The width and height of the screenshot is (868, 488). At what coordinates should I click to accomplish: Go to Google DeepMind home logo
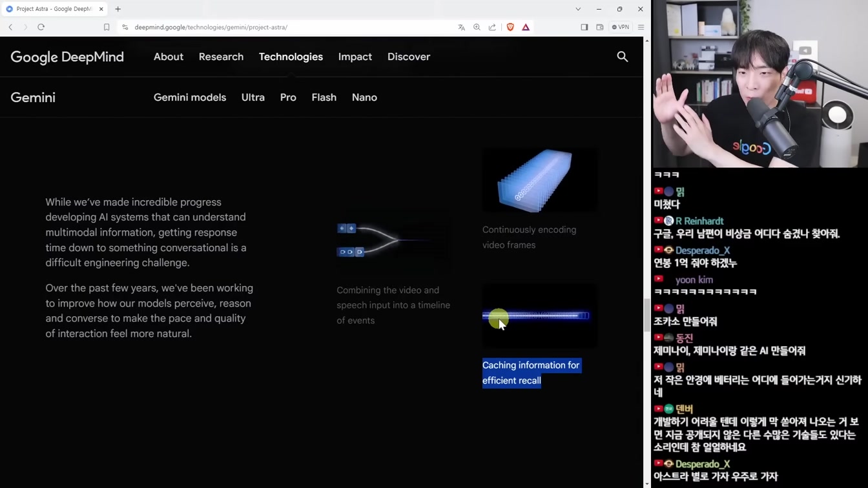coord(67,57)
